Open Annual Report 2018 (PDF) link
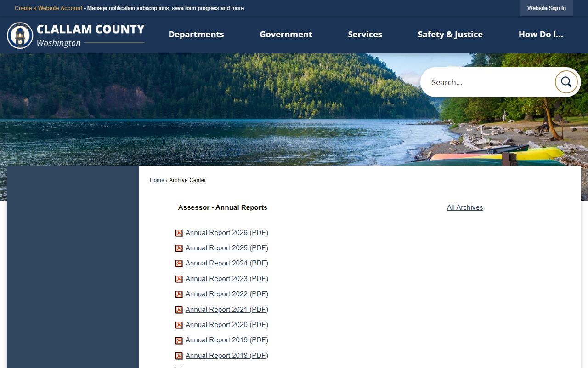Viewport: 588px width, 368px height. pyautogui.click(x=227, y=356)
